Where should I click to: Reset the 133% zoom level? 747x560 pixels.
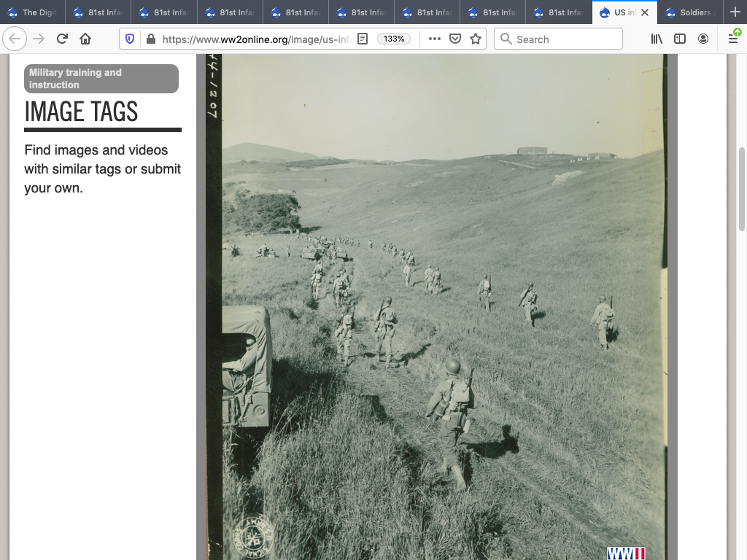point(394,39)
